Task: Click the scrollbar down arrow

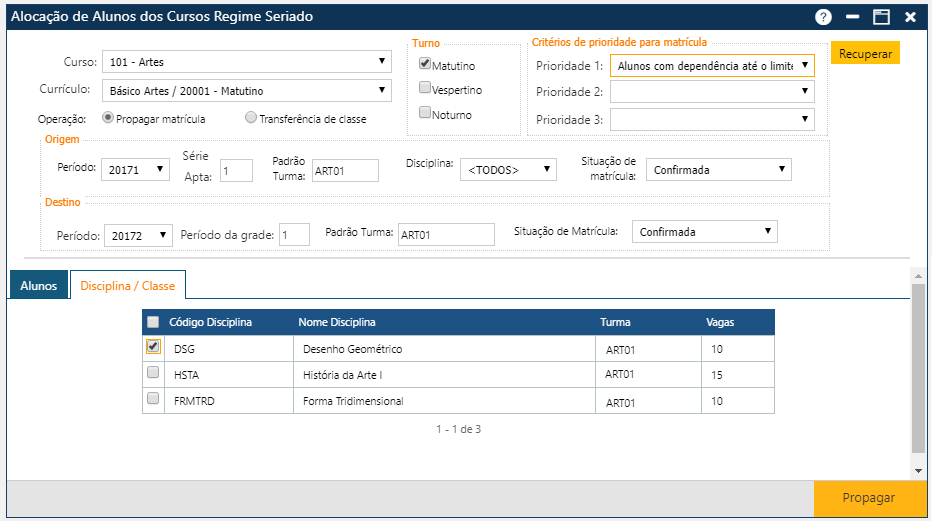Action: coord(918,471)
